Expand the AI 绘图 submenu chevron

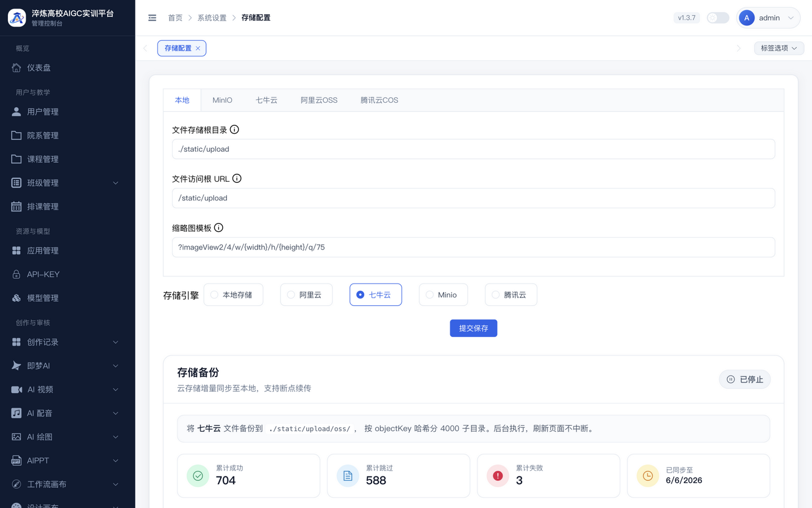pos(116,437)
